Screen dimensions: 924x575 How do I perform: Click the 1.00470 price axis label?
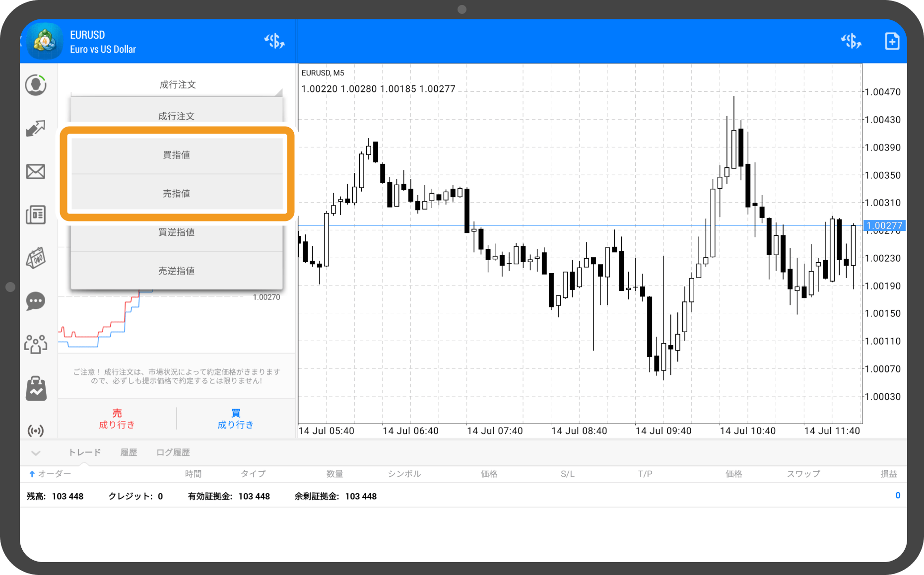pyautogui.click(x=882, y=92)
